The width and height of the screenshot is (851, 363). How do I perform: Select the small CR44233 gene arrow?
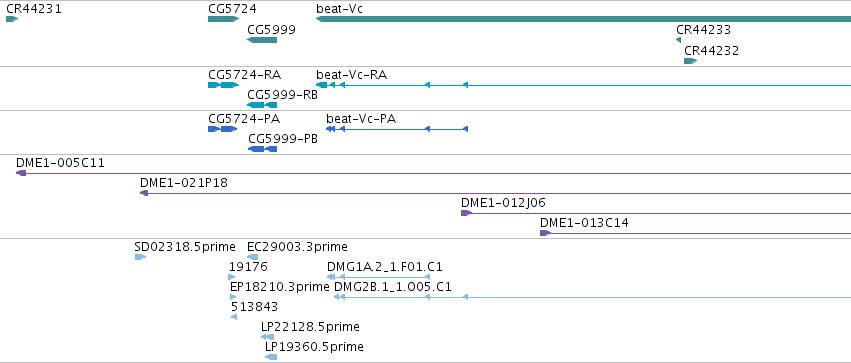click(678, 40)
